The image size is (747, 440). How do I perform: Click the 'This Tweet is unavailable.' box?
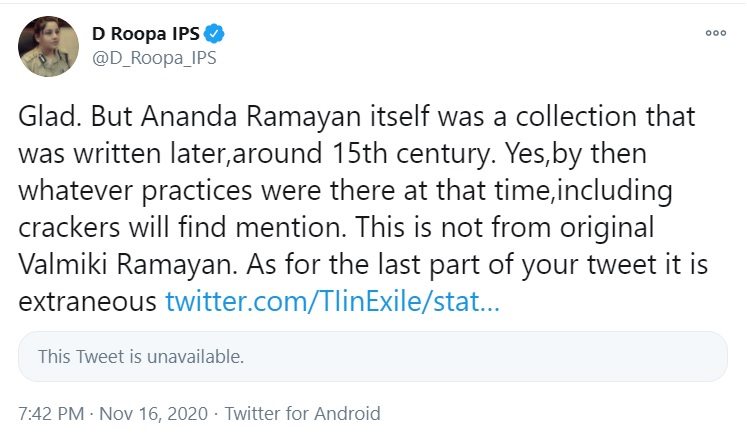(371, 356)
